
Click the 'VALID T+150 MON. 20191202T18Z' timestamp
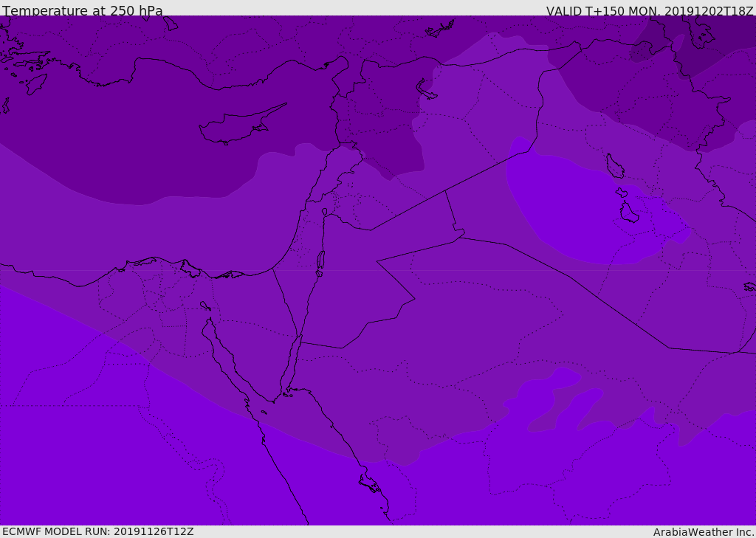pos(650,11)
